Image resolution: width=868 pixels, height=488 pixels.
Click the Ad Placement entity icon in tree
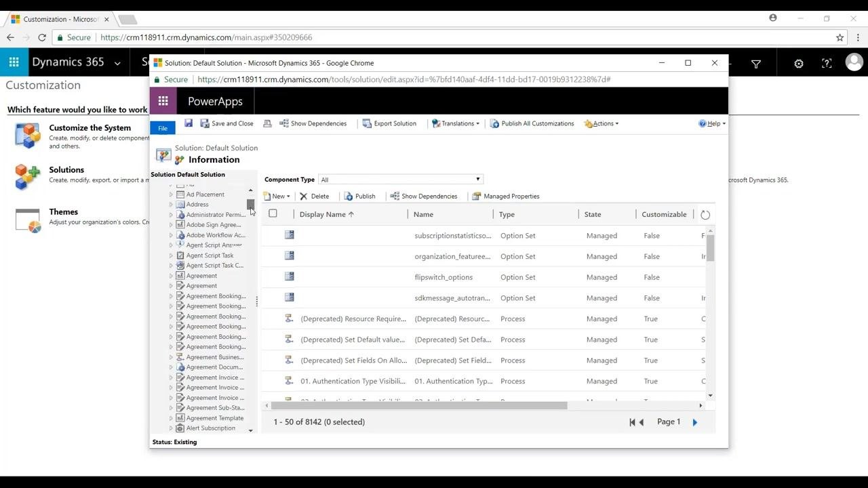(180, 195)
